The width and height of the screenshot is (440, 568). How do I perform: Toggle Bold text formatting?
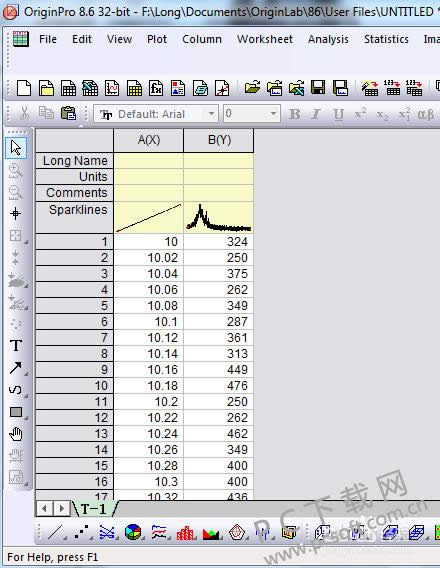pyautogui.click(x=294, y=114)
